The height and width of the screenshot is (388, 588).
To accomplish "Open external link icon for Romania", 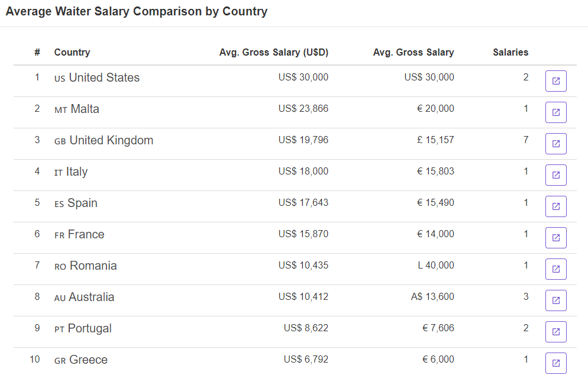I will click(x=555, y=269).
